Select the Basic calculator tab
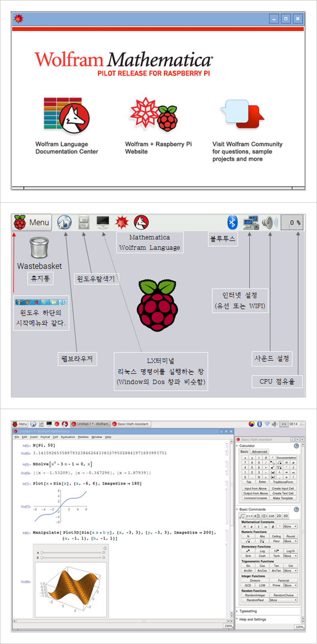 244,451
